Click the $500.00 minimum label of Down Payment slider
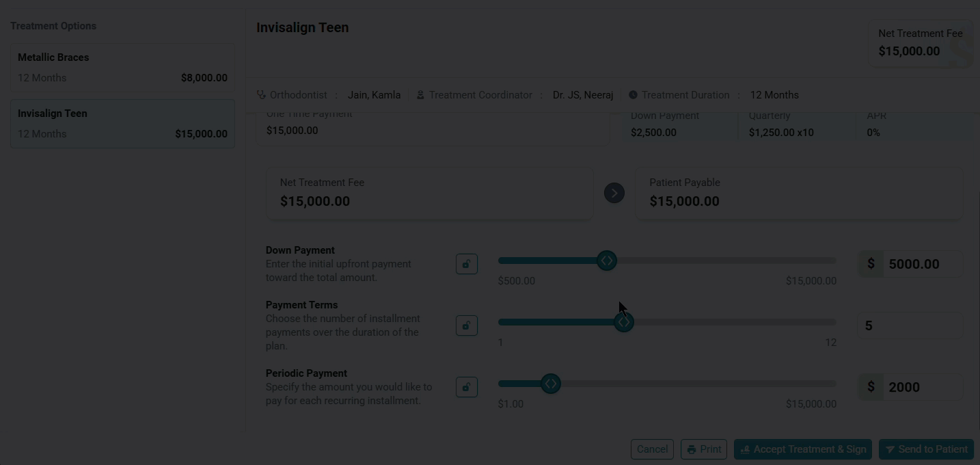This screenshot has width=980, height=465. (517, 281)
